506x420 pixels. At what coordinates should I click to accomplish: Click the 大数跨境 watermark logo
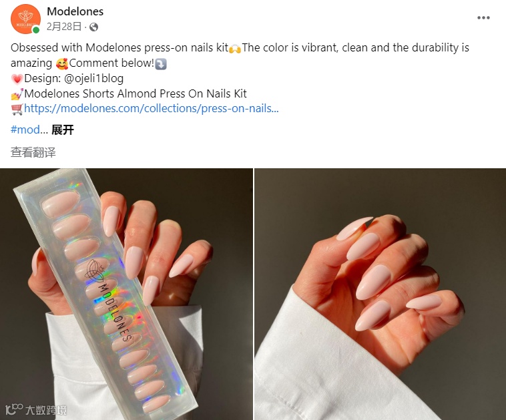(36, 410)
